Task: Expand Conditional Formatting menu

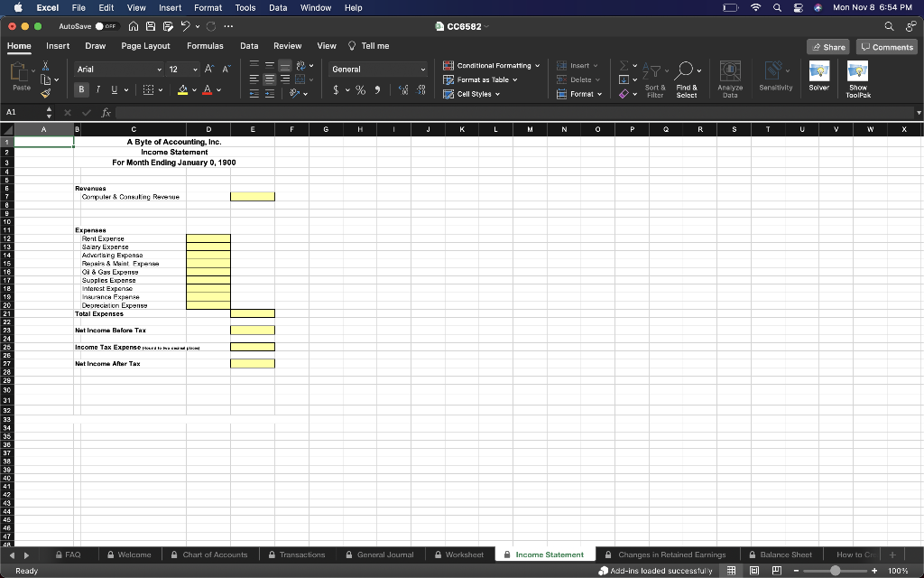Action: [x=492, y=65]
